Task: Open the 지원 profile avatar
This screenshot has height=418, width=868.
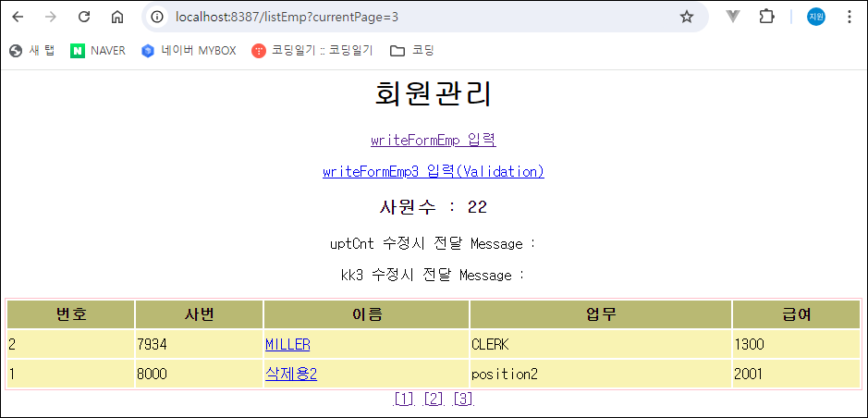Action: (x=816, y=18)
